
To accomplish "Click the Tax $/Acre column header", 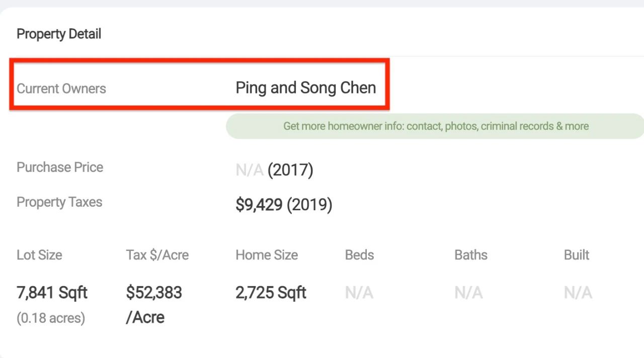I will point(157,255).
